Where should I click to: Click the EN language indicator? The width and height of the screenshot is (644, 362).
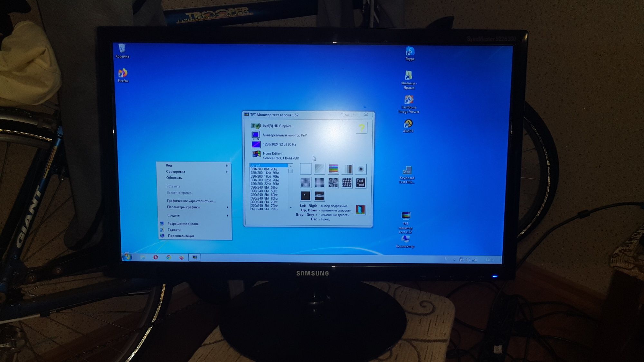[x=446, y=259]
